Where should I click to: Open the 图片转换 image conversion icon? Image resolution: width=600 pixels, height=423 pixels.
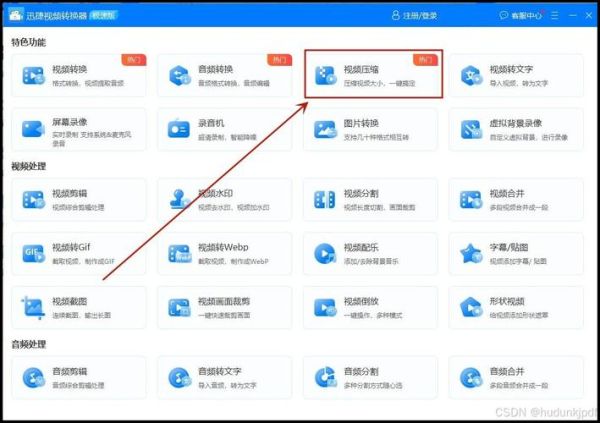(x=325, y=129)
